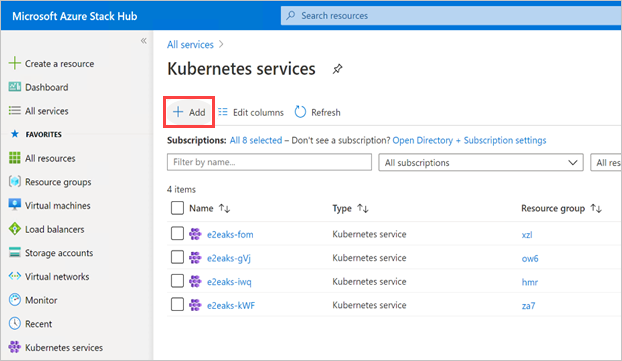
Task: Click the search magnifier icon
Action: click(291, 15)
